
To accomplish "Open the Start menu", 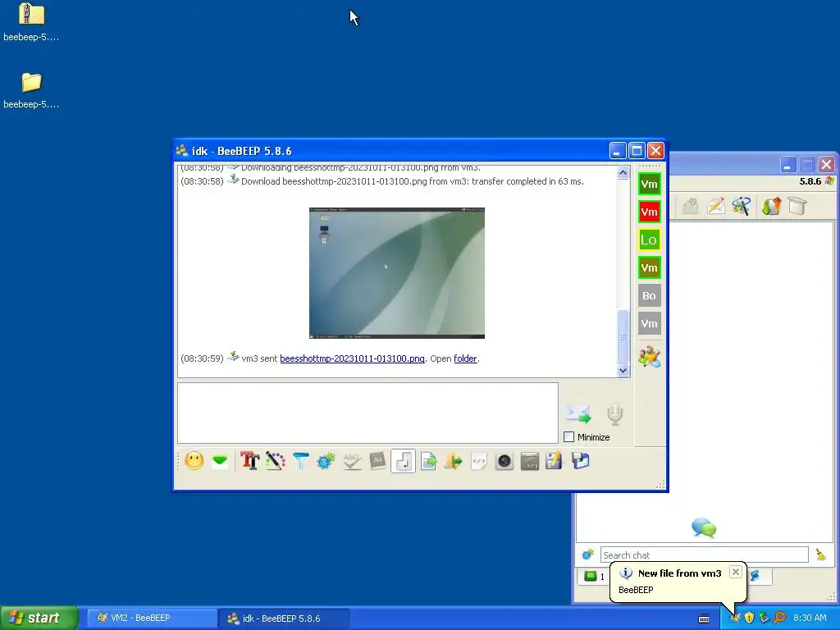I will [39, 618].
